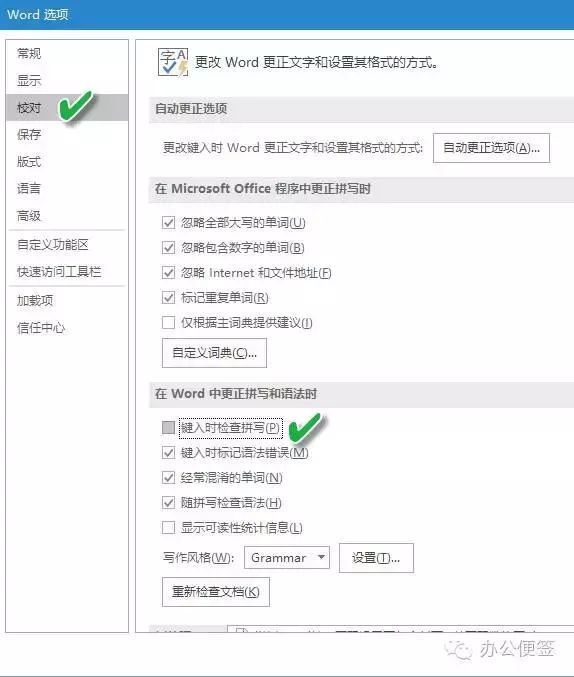Select 常规 in the sidebar
The image size is (574, 677).
tap(29, 54)
